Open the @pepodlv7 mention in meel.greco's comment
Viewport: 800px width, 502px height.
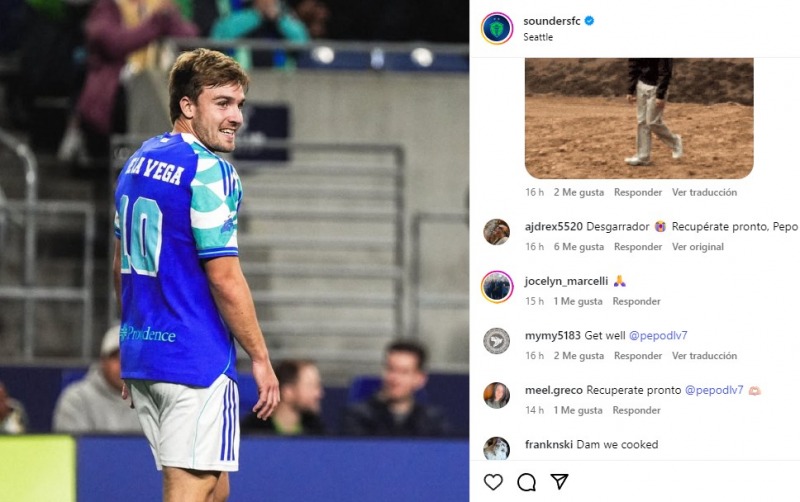(x=714, y=390)
